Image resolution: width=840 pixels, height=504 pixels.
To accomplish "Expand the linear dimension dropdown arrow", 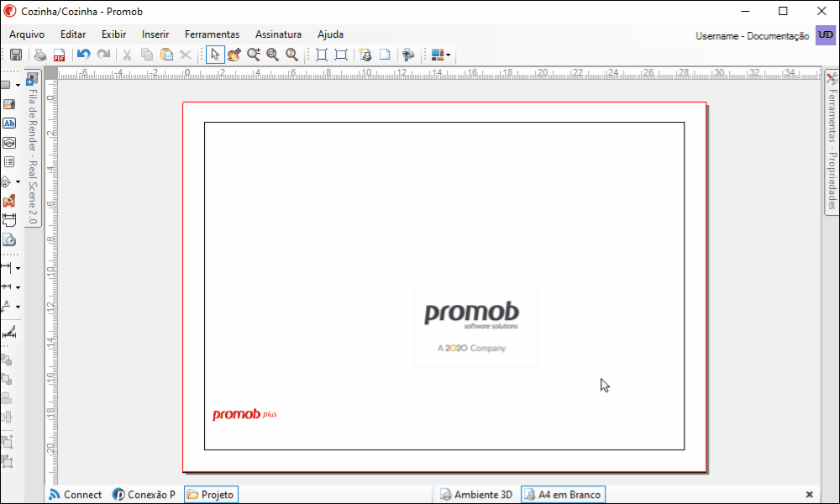I will point(18,268).
